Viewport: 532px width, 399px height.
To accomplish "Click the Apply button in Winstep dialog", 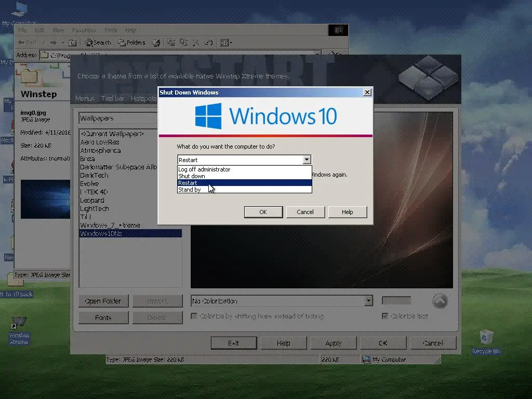I will [333, 343].
